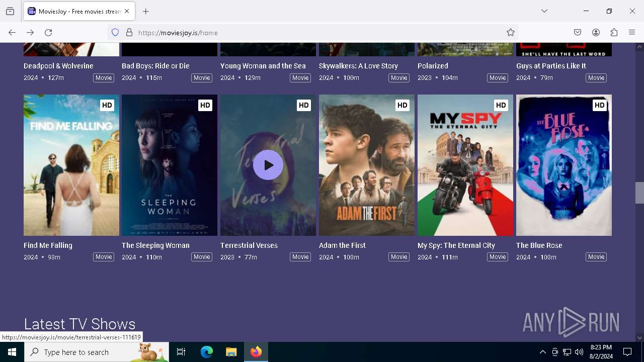
Task: Open the Firefox application menu
Action: pyautogui.click(x=632, y=33)
